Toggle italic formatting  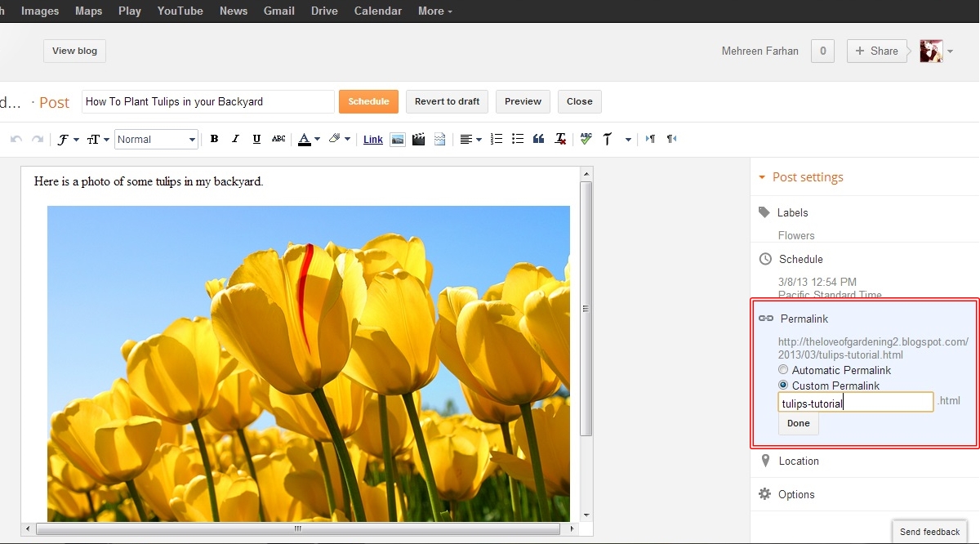(234, 139)
